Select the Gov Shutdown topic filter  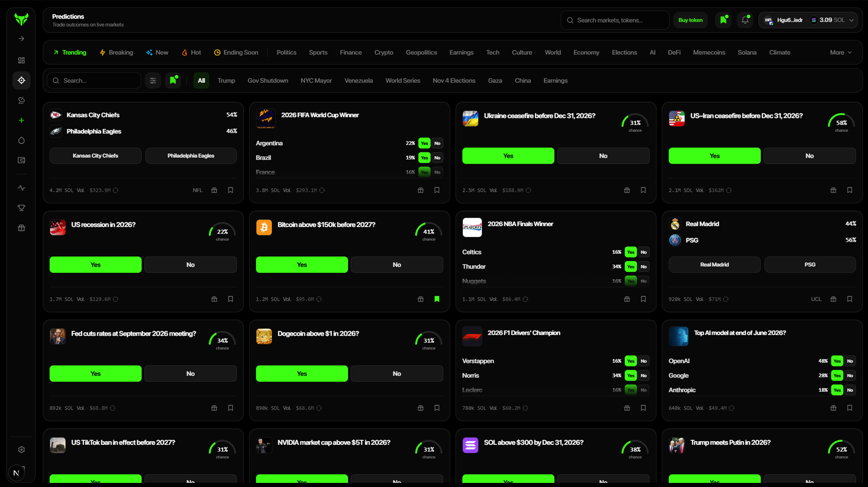click(x=267, y=81)
